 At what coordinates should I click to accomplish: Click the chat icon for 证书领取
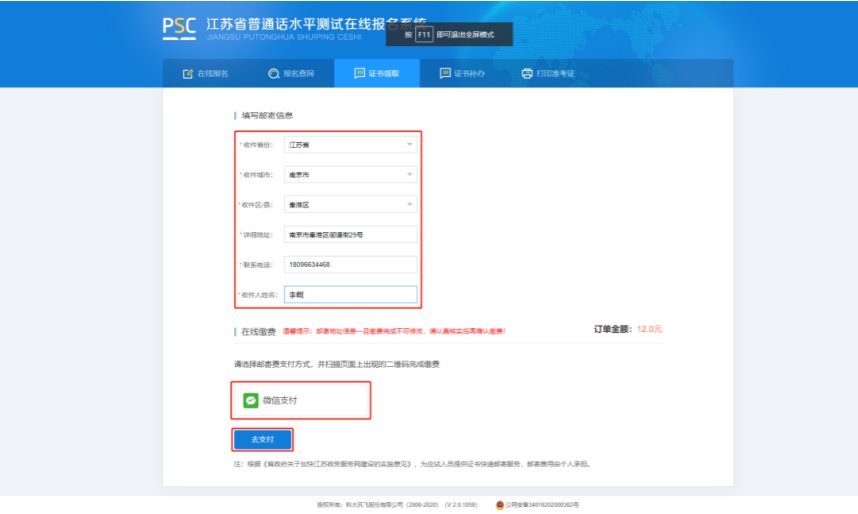pos(360,73)
